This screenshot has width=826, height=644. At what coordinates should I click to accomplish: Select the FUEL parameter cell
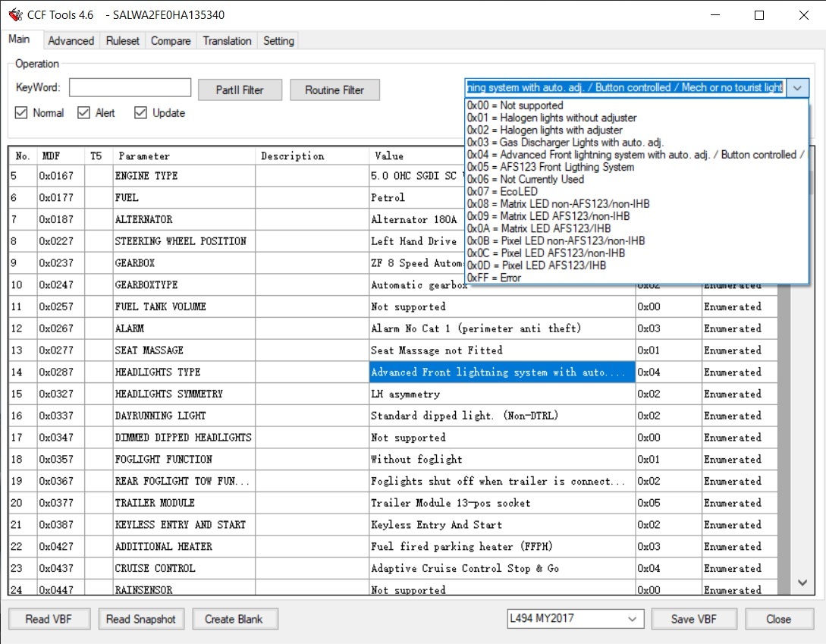coord(184,198)
